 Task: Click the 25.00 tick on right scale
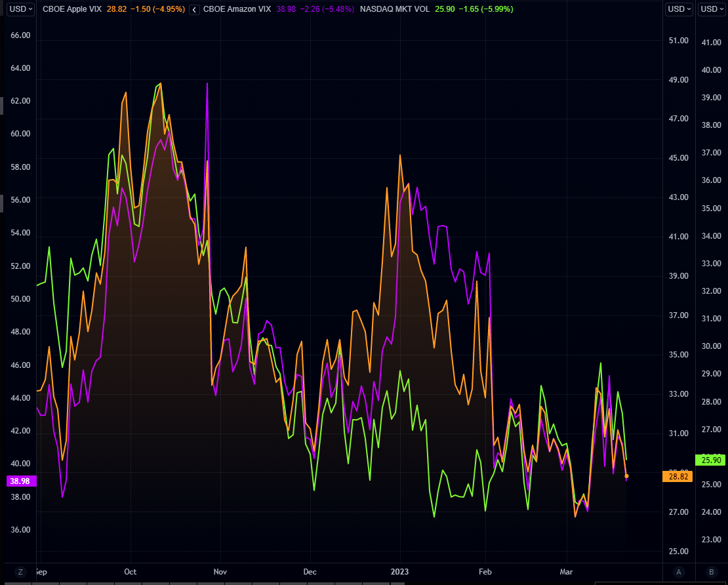tap(678, 551)
